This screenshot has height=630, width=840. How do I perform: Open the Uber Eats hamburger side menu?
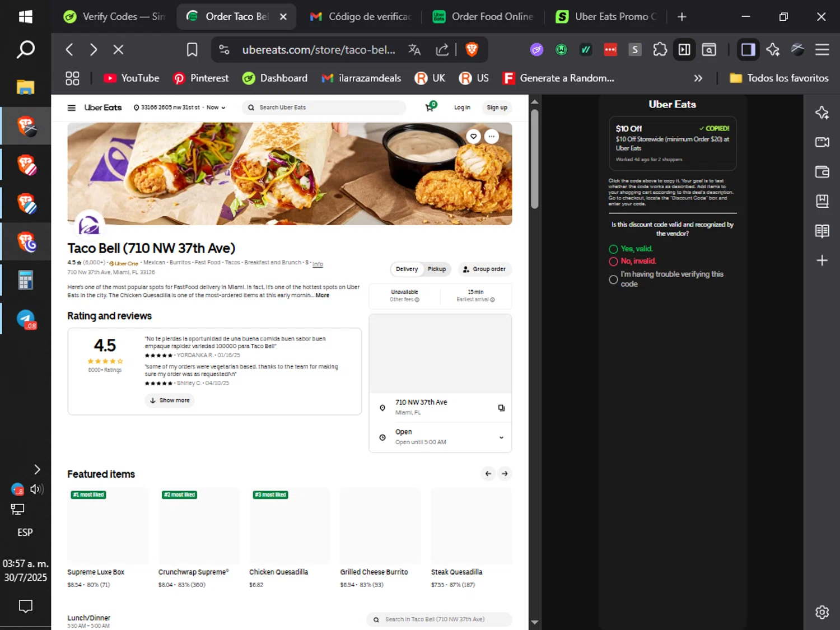pyautogui.click(x=72, y=108)
